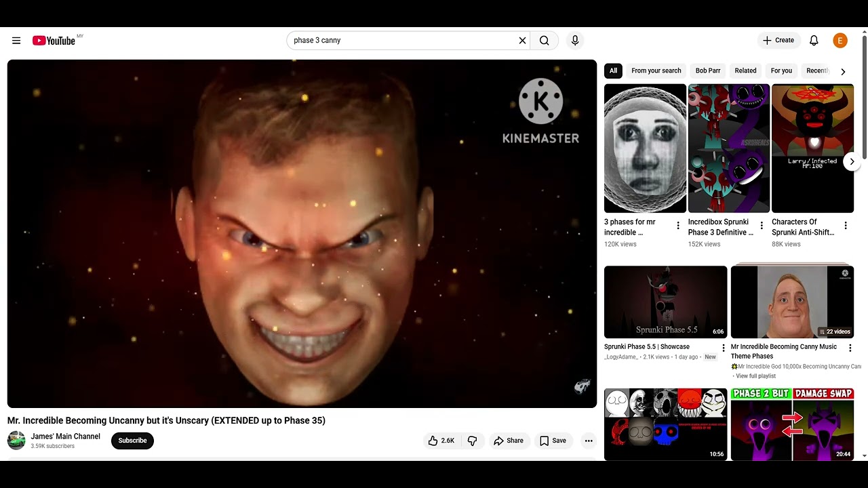Dislike the video with thumbs down
Viewport: 868px width, 488px height.
coord(472,441)
